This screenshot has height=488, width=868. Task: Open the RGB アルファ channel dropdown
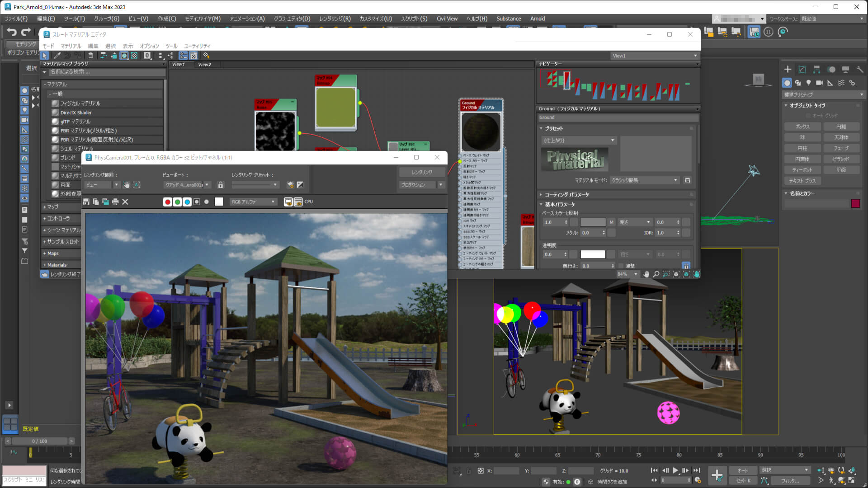point(253,202)
